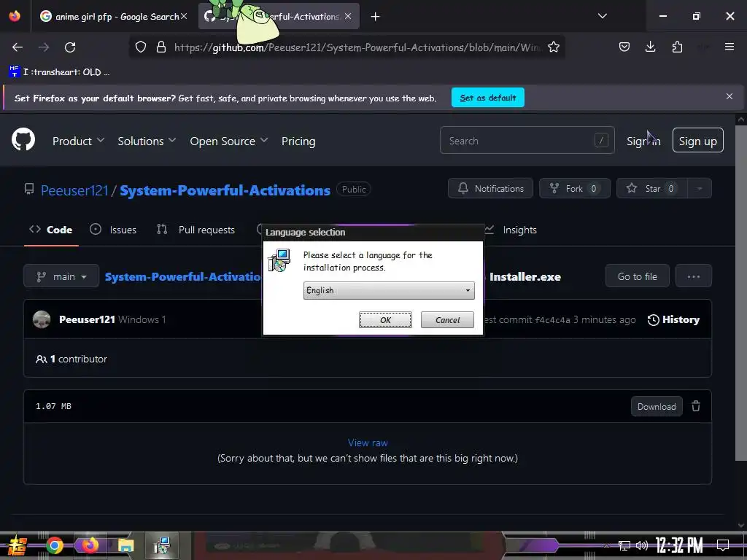Expand the Star lists dropdown arrow
747x560 pixels.
tap(700, 189)
